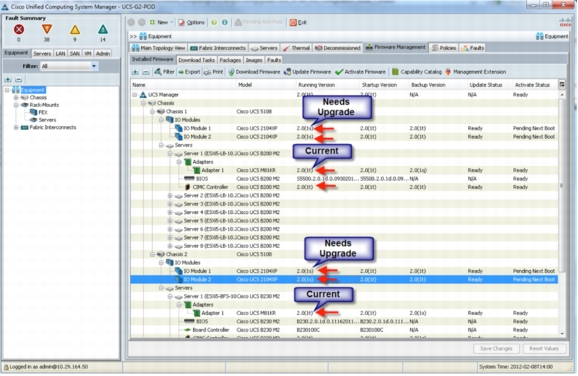Viewport: 578px width, 376px height.
Task: Click the Pending Activities toolbar item
Action: click(259, 22)
